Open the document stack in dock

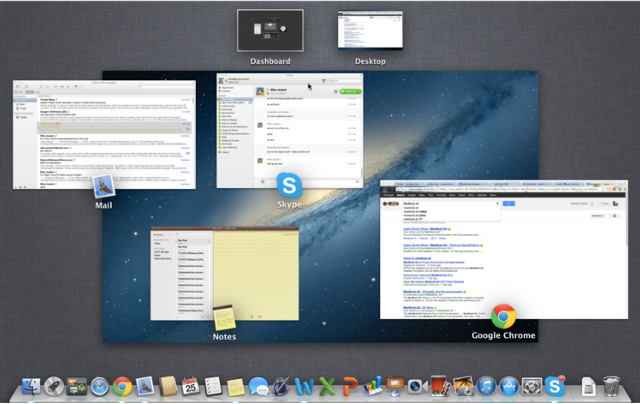pyautogui.click(x=588, y=386)
